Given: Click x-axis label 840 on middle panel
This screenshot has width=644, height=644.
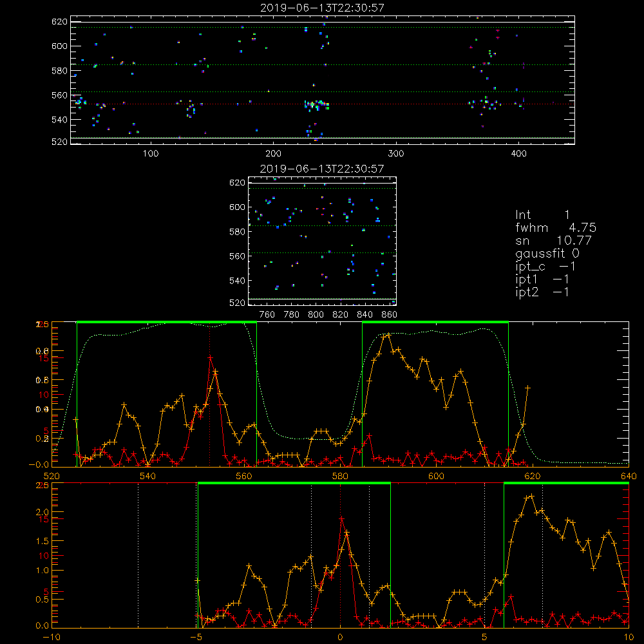Looking at the screenshot, I should (x=365, y=315).
